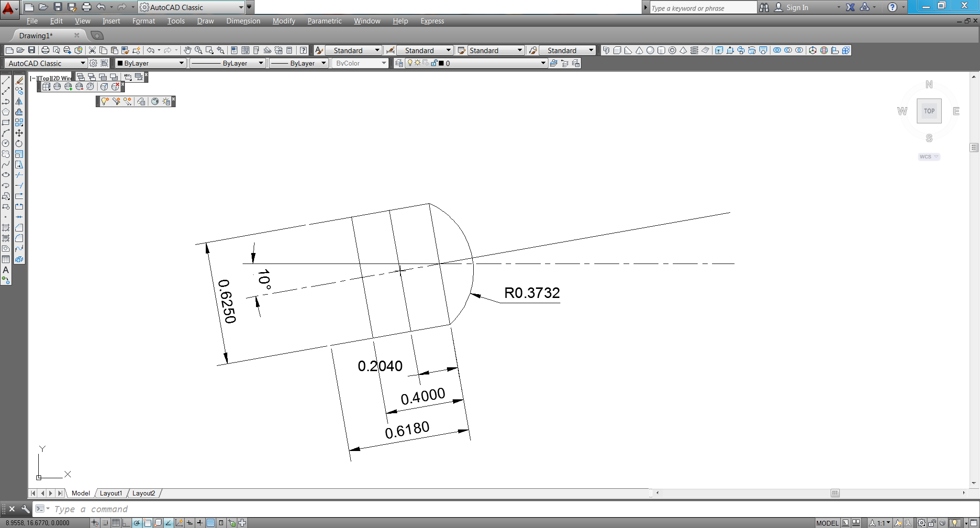The image size is (980, 528).
Task: Select the Rectangle tool in the Draw toolbar
Action: [6, 122]
